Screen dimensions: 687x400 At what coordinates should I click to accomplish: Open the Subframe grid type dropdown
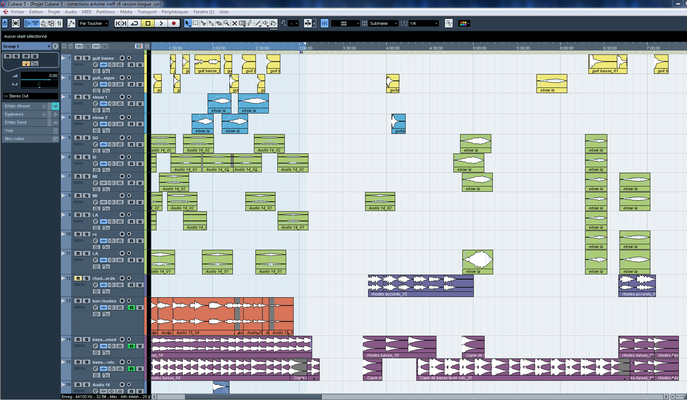383,23
